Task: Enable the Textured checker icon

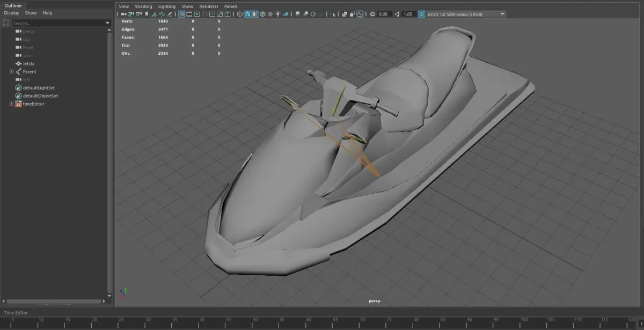Action: (x=270, y=14)
